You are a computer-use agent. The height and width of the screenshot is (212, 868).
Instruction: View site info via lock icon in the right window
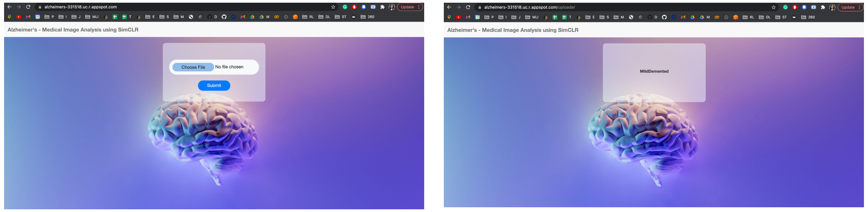[480, 7]
